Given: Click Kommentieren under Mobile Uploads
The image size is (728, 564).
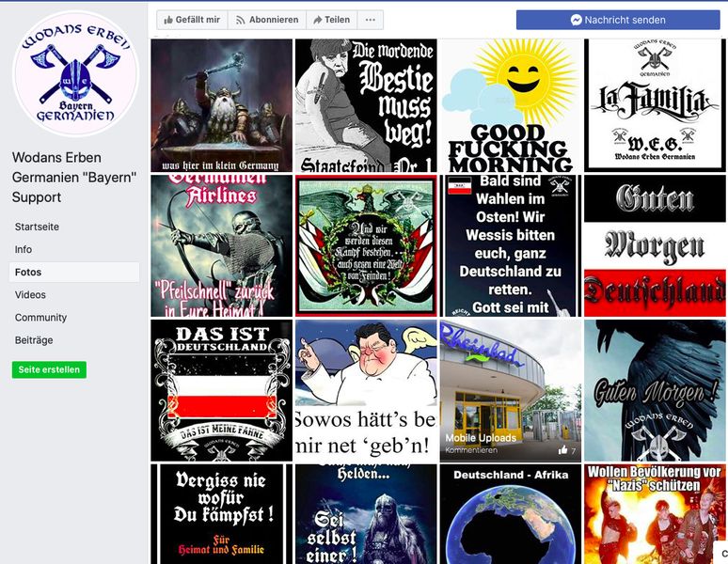Looking at the screenshot, I should (471, 450).
